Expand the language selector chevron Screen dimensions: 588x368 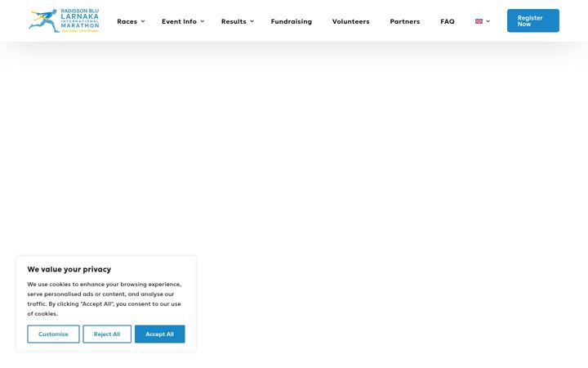coord(488,21)
